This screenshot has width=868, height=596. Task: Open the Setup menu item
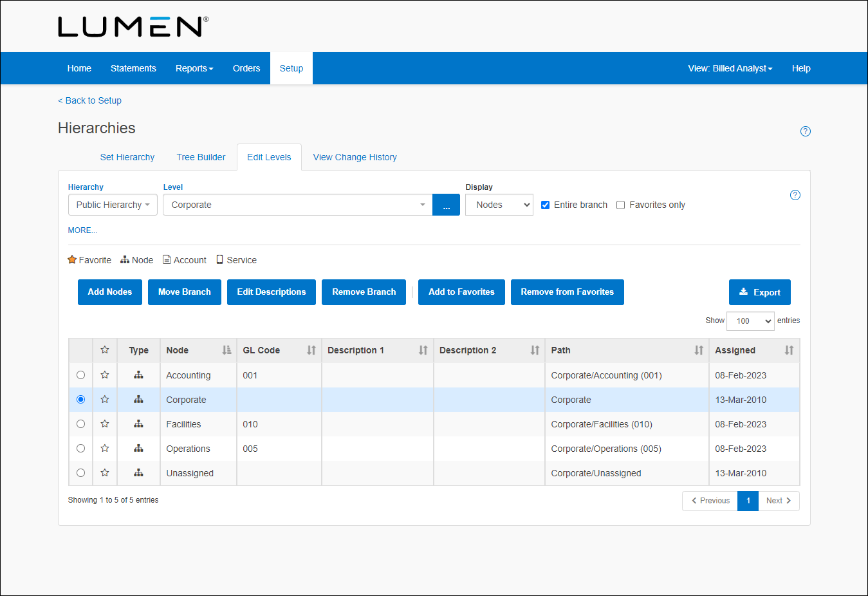click(x=291, y=68)
